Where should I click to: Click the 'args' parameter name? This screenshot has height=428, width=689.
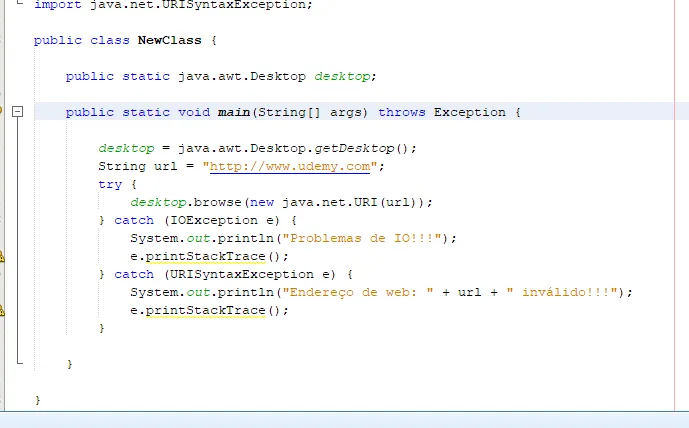346,113
